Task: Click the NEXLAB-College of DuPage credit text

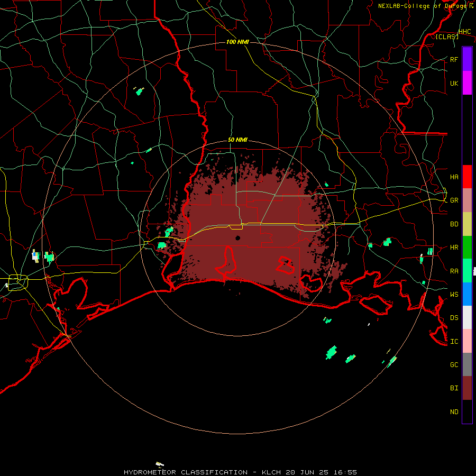Action: click(426, 6)
